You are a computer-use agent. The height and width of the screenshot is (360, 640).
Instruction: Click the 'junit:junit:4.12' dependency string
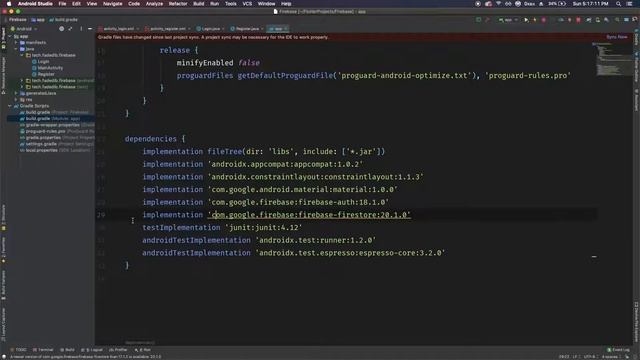[x=263, y=227]
